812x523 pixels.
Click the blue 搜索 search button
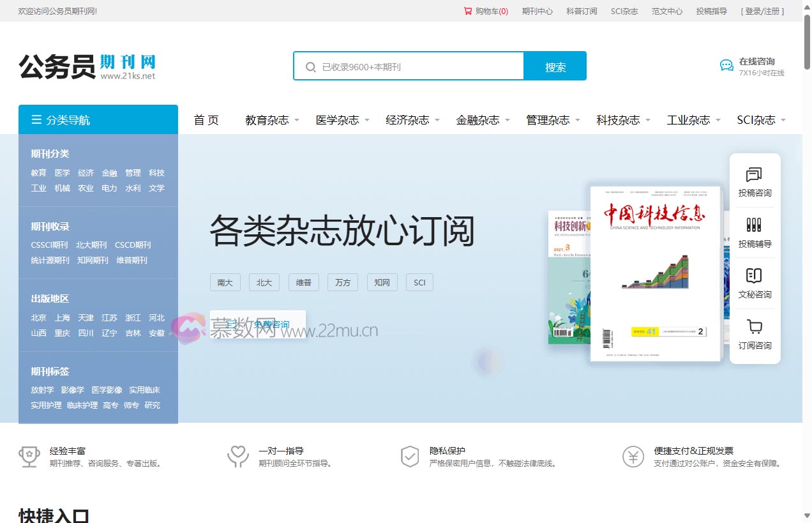point(555,66)
